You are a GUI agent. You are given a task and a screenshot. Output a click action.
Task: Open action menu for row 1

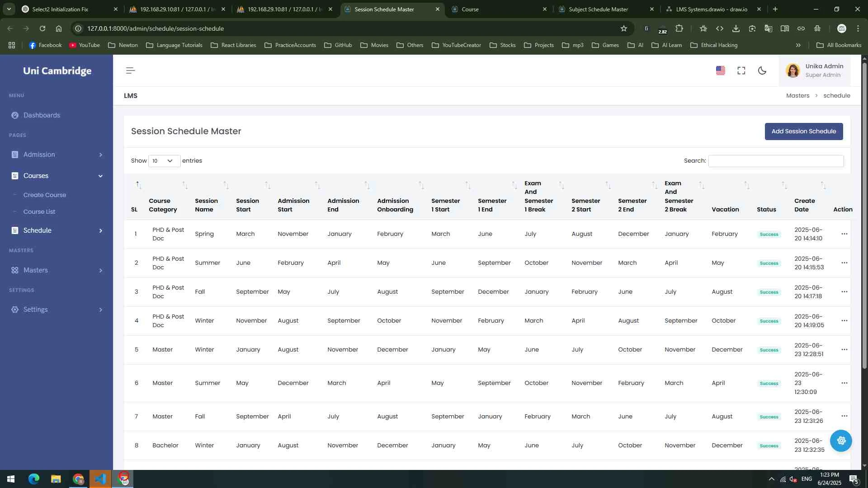(x=844, y=234)
